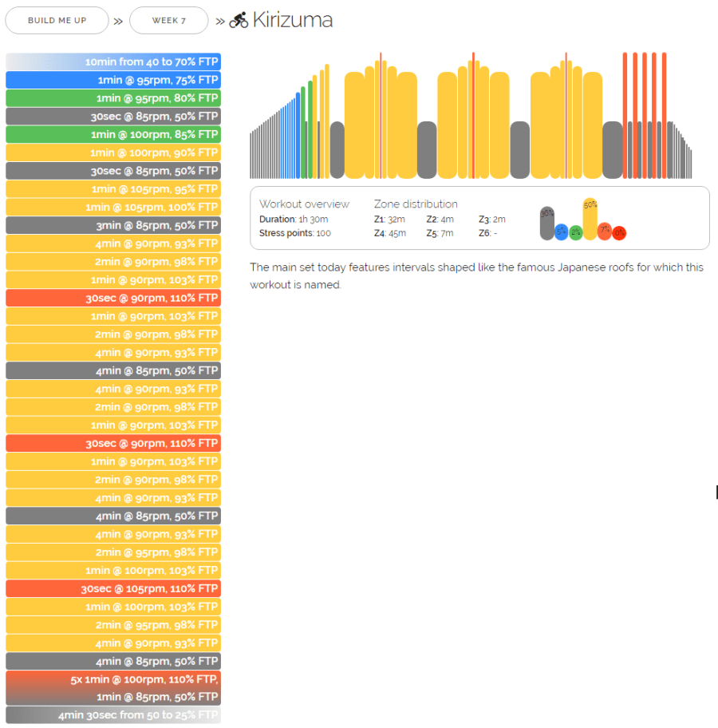Select the orange 7% zone bubble
This screenshot has height=728, width=718.
click(605, 231)
